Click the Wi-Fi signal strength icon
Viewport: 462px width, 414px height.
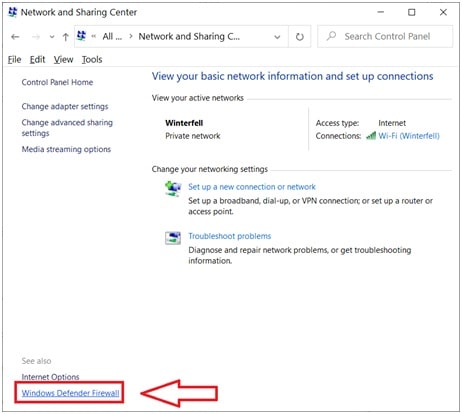[x=371, y=135]
